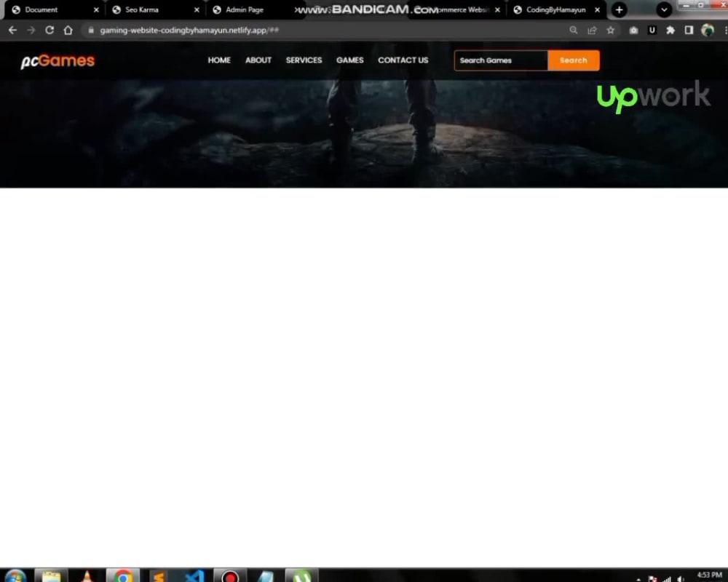Click the Chrome taskbar icon
The image size is (728, 582).
(x=122, y=576)
